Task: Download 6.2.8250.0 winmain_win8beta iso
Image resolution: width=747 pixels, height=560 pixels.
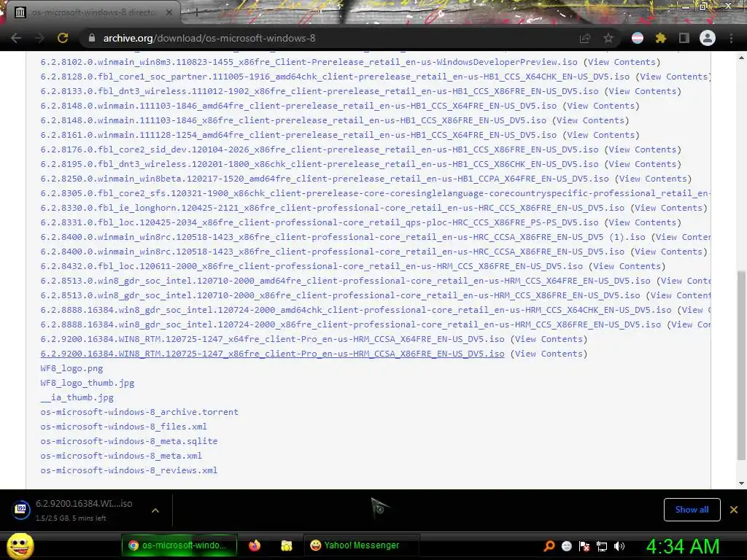Action: click(x=325, y=179)
